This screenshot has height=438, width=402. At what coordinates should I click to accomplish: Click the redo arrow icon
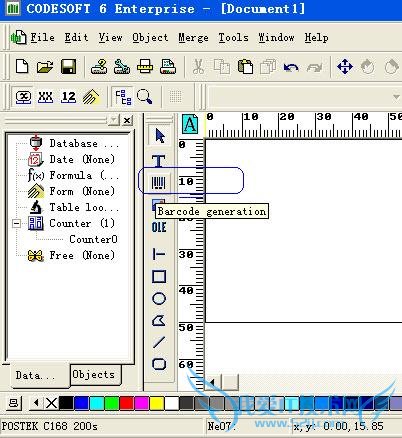(314, 67)
